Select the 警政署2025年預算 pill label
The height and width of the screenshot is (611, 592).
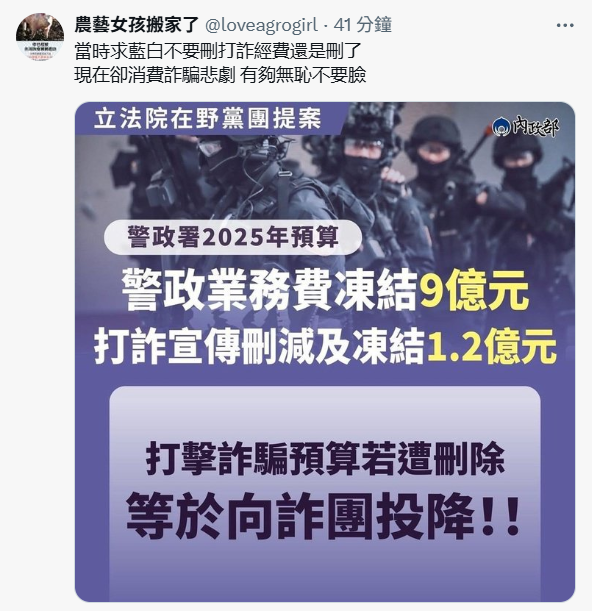pyautogui.click(x=233, y=237)
